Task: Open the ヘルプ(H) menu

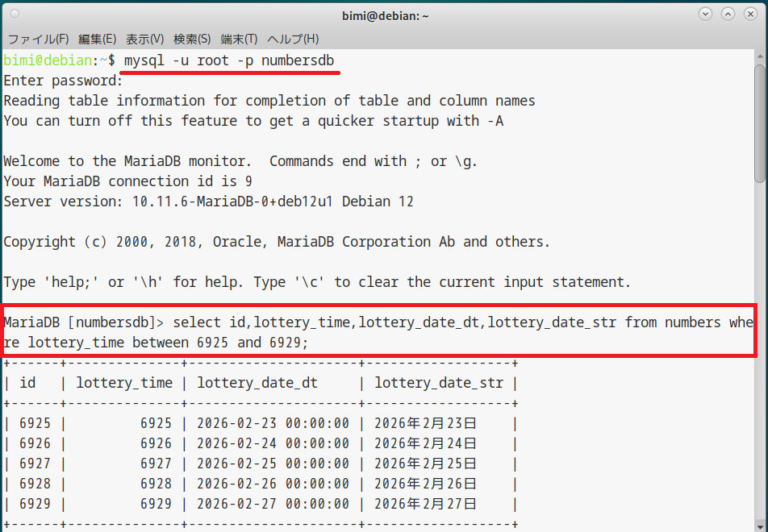Action: click(x=293, y=39)
